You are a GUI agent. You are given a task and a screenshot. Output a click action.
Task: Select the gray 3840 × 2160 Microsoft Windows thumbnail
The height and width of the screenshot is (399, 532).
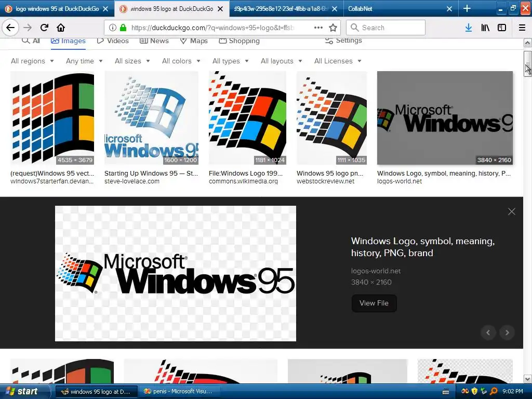click(445, 118)
